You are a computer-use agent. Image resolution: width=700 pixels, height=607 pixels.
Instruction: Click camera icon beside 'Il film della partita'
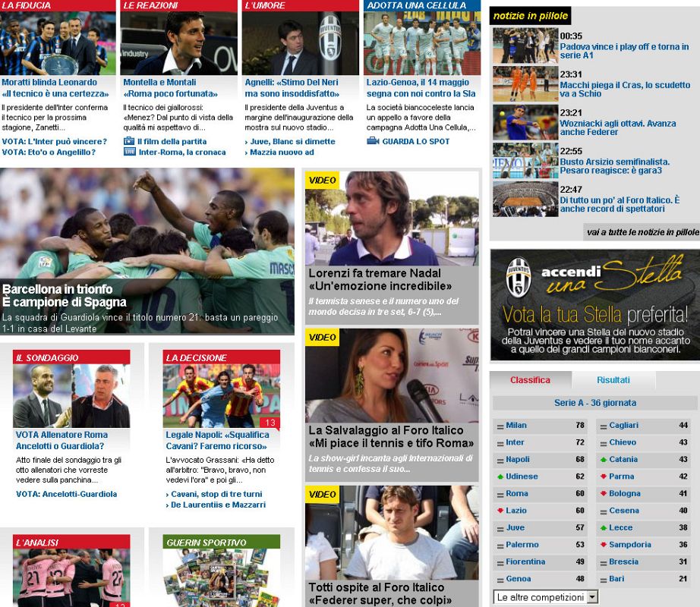click(x=128, y=141)
